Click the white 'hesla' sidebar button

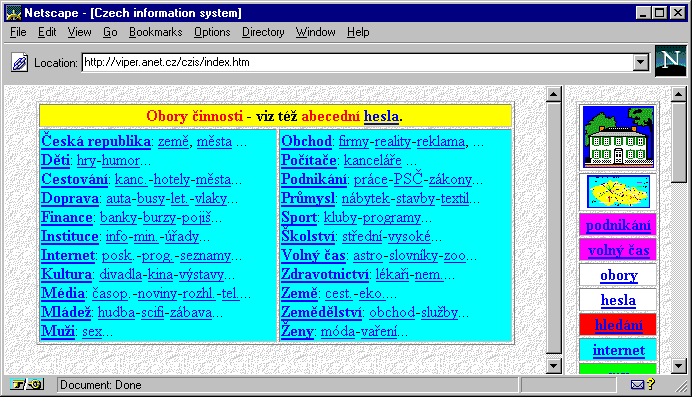pyautogui.click(x=618, y=300)
